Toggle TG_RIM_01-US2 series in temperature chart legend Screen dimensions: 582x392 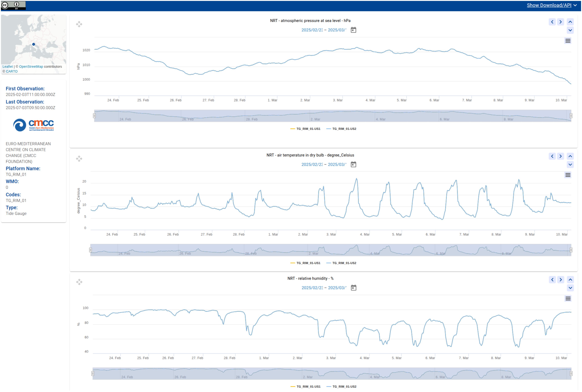[341, 263]
